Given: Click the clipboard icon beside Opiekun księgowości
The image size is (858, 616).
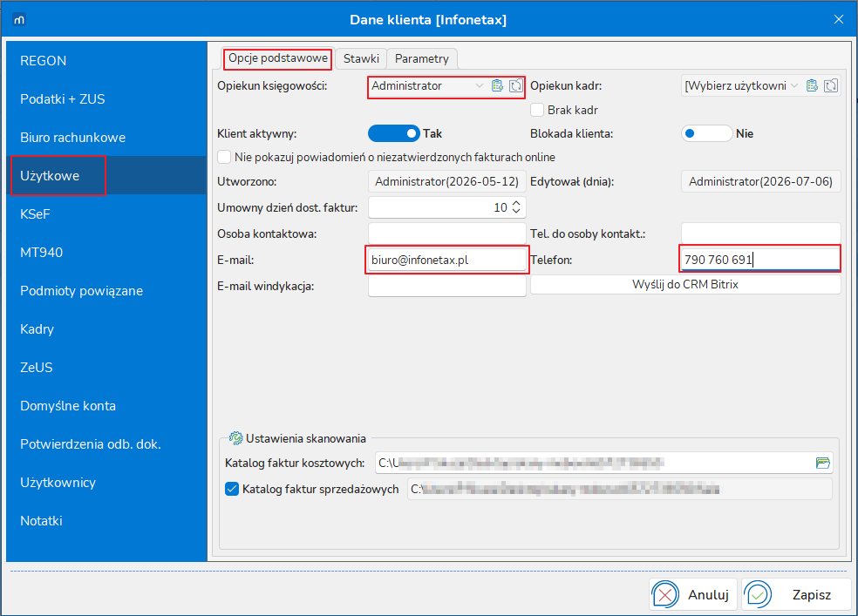Looking at the screenshot, I should click(x=497, y=85).
